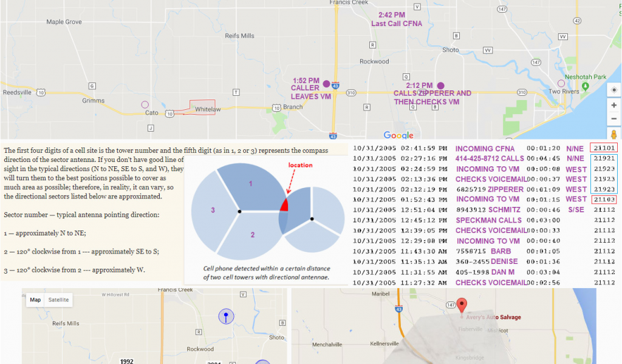Click the red 'location' label in diagram
This screenshot has width=622, height=364.
click(x=300, y=165)
